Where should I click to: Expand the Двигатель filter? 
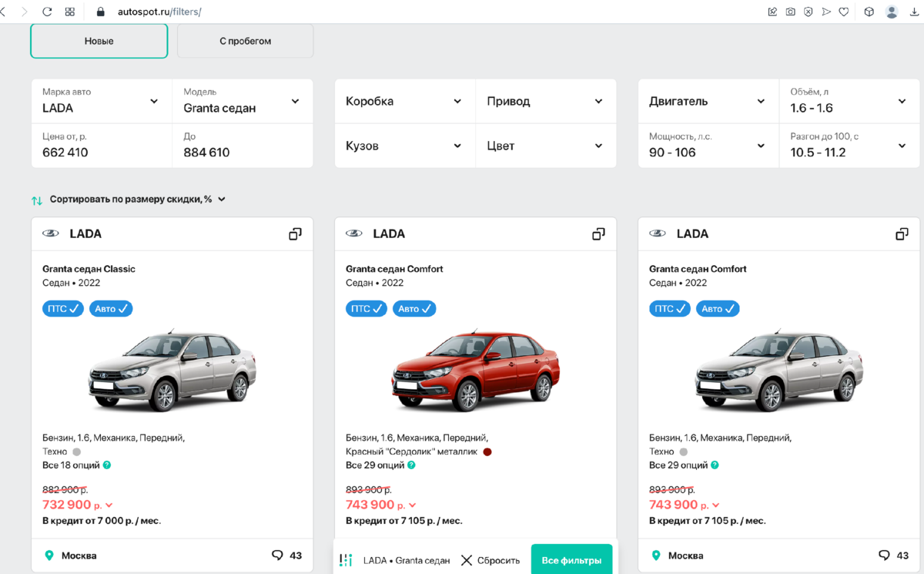[x=708, y=101]
